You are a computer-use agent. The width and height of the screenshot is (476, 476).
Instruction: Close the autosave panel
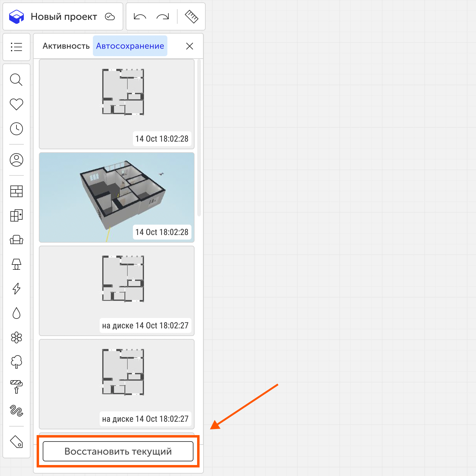click(189, 46)
